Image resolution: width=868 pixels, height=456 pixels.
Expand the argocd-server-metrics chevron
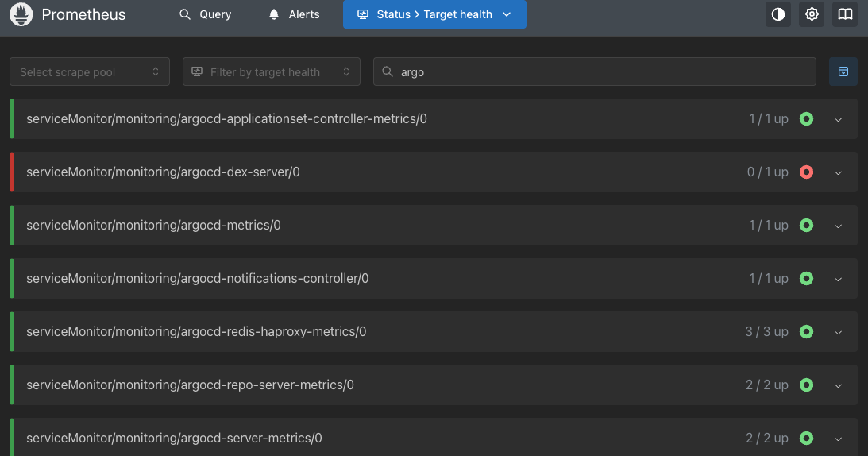click(x=838, y=439)
